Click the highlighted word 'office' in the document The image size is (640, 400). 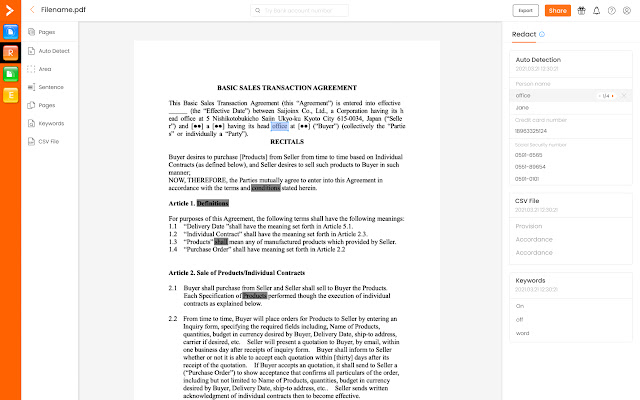click(x=280, y=126)
